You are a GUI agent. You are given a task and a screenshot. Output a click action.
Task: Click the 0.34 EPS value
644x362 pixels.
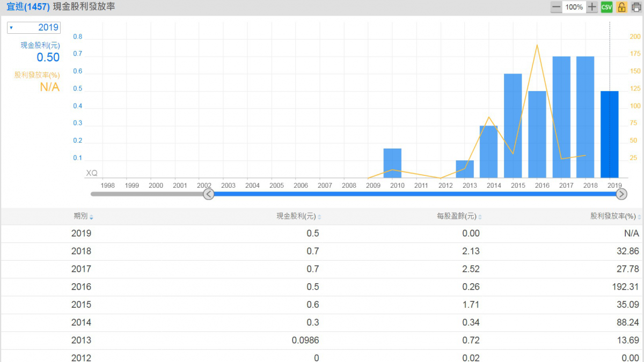471,322
